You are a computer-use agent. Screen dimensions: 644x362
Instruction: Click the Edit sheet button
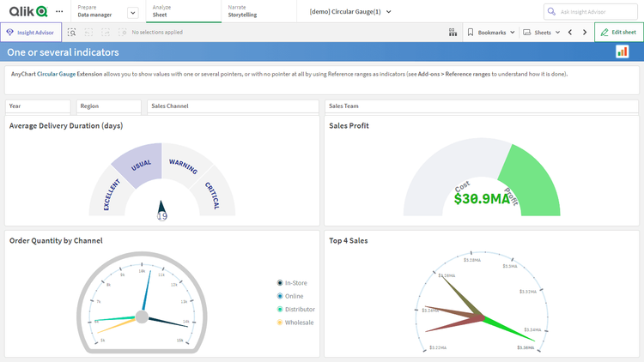coord(618,32)
